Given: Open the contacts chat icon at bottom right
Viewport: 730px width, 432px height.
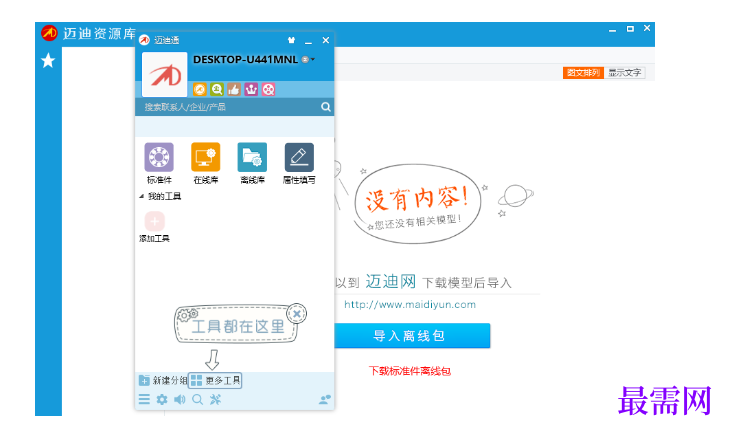Looking at the screenshot, I should pos(324,399).
